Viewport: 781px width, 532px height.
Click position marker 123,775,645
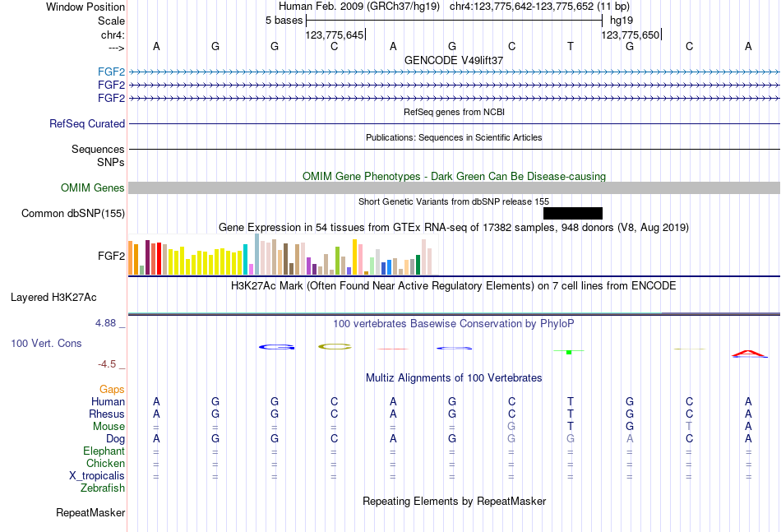(335, 35)
